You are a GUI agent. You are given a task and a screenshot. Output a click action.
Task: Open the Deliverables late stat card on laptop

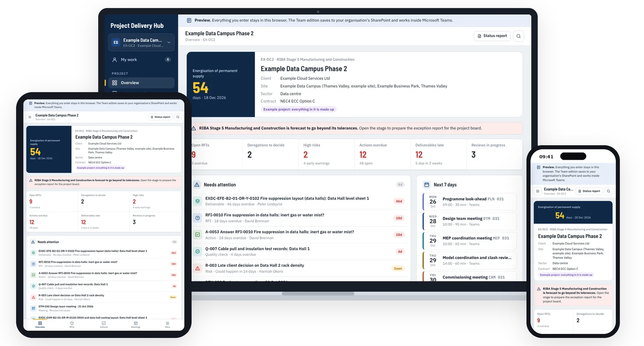[x=439, y=154]
